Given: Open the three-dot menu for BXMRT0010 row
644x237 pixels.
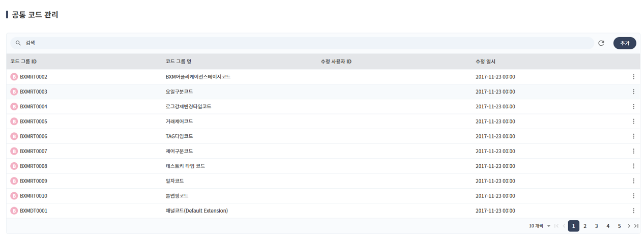Looking at the screenshot, I should point(633,196).
